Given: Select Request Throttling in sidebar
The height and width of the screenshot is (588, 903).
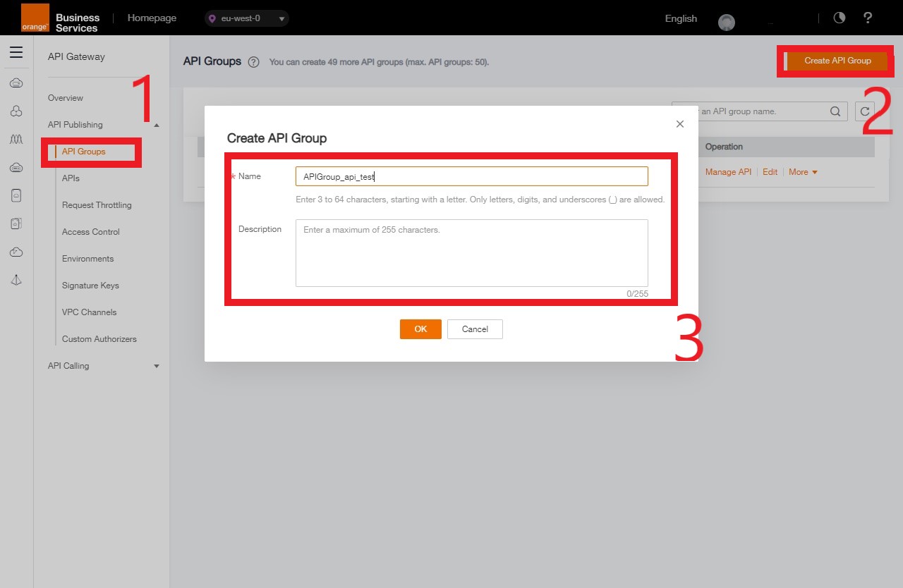Looking at the screenshot, I should coord(97,205).
